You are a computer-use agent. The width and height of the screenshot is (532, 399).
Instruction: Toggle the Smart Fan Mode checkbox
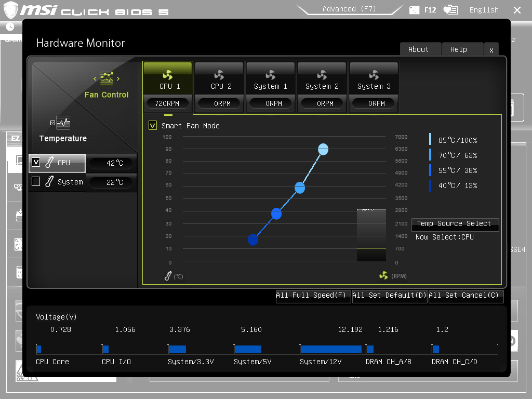click(x=153, y=126)
